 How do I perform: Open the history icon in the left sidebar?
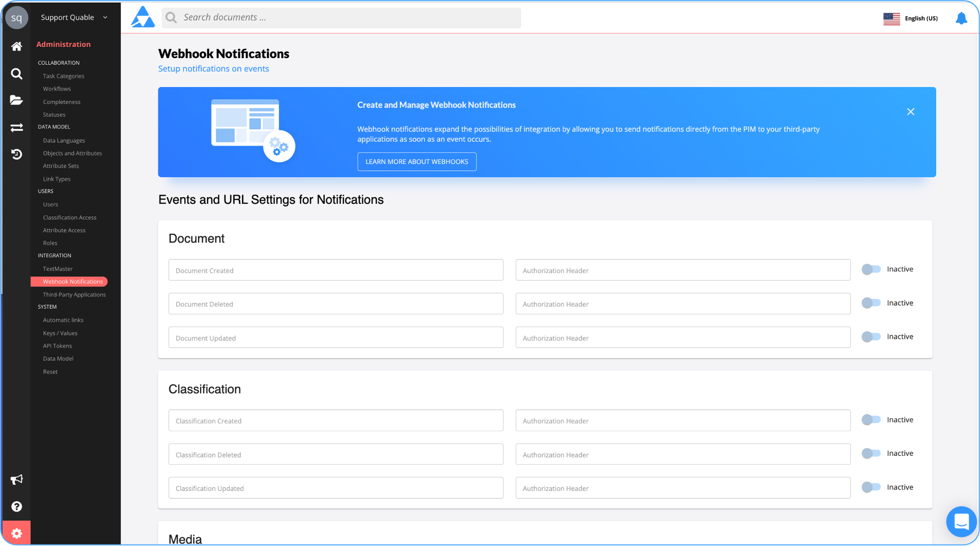point(16,154)
